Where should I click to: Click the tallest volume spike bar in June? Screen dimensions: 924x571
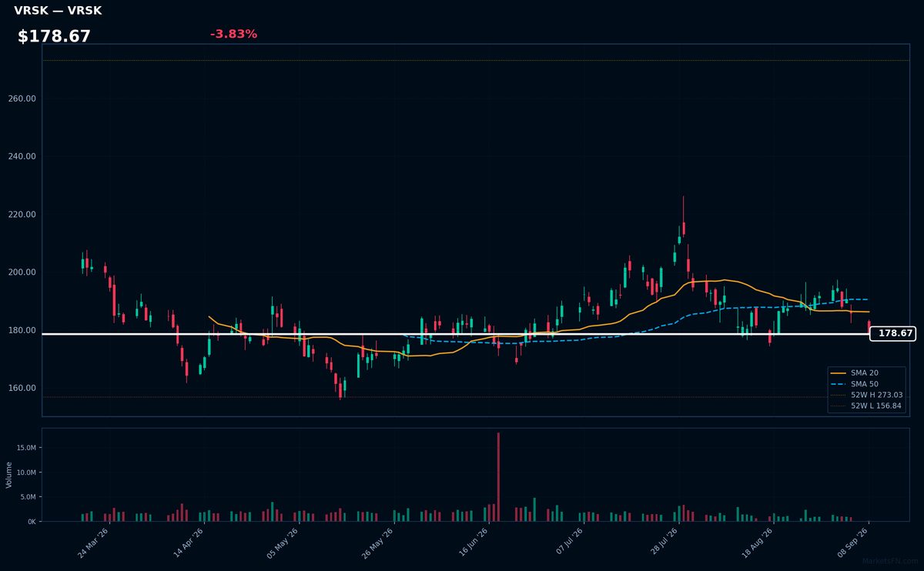(x=498, y=477)
